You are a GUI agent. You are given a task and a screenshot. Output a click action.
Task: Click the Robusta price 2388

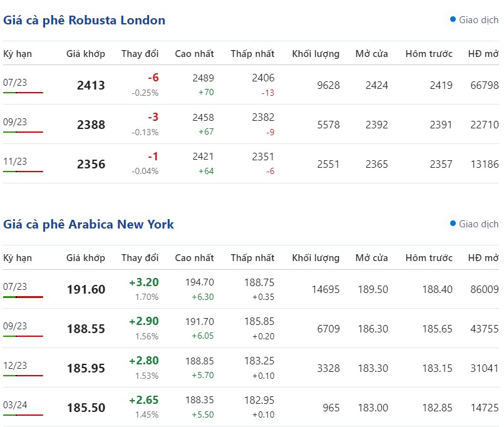(91, 125)
